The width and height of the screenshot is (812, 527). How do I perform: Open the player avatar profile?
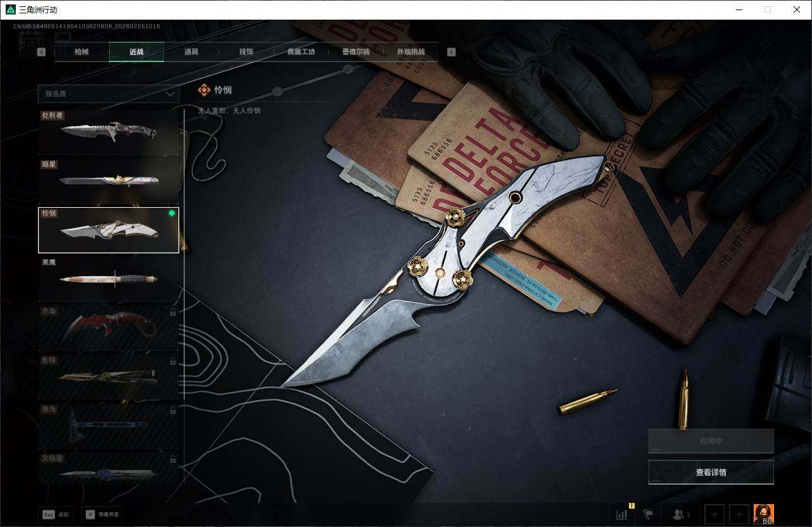click(763, 514)
